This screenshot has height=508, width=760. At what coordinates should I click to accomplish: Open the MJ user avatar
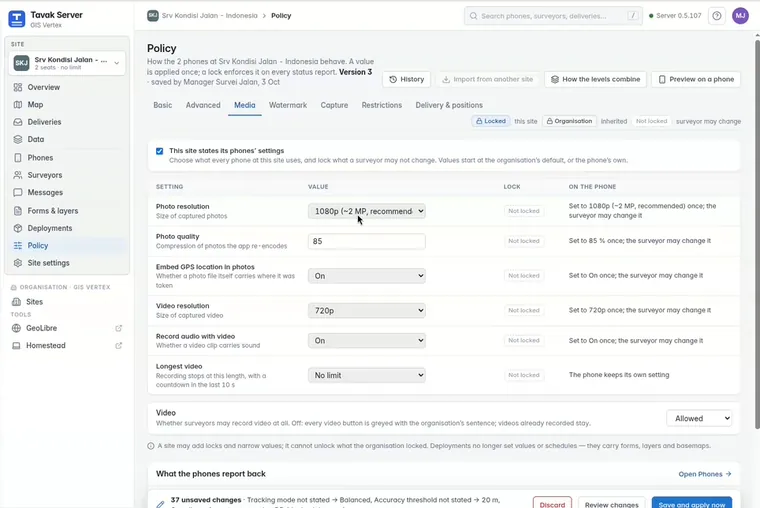coord(740,16)
